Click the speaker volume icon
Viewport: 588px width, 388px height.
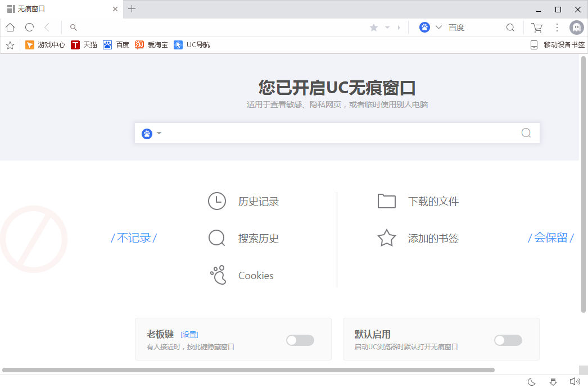coord(575,381)
